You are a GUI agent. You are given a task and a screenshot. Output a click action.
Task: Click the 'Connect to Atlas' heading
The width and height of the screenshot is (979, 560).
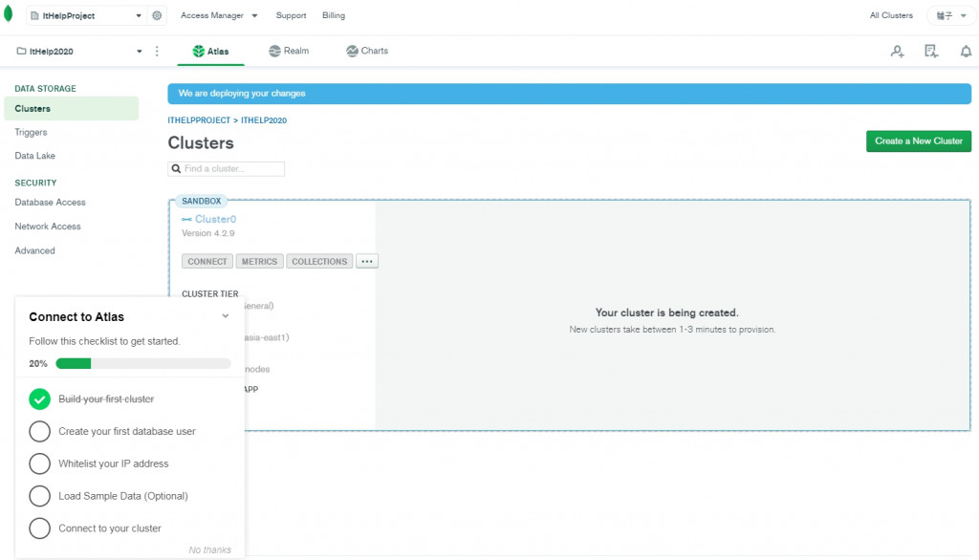[x=76, y=317]
